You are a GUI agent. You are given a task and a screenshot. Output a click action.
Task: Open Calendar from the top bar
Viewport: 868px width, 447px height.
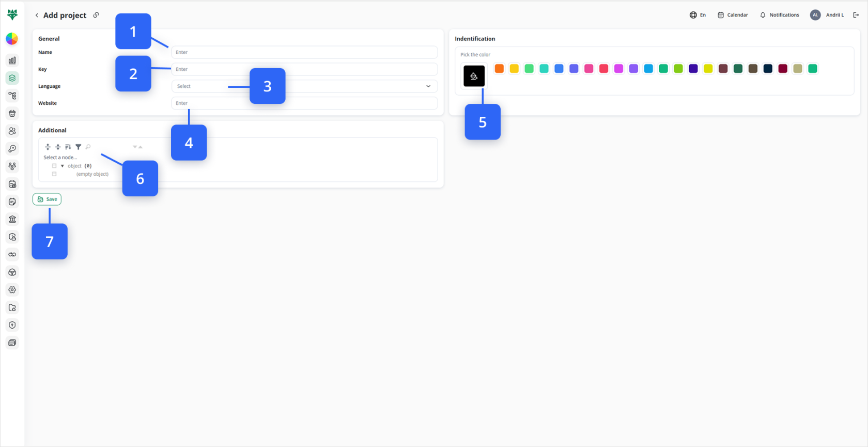point(733,15)
